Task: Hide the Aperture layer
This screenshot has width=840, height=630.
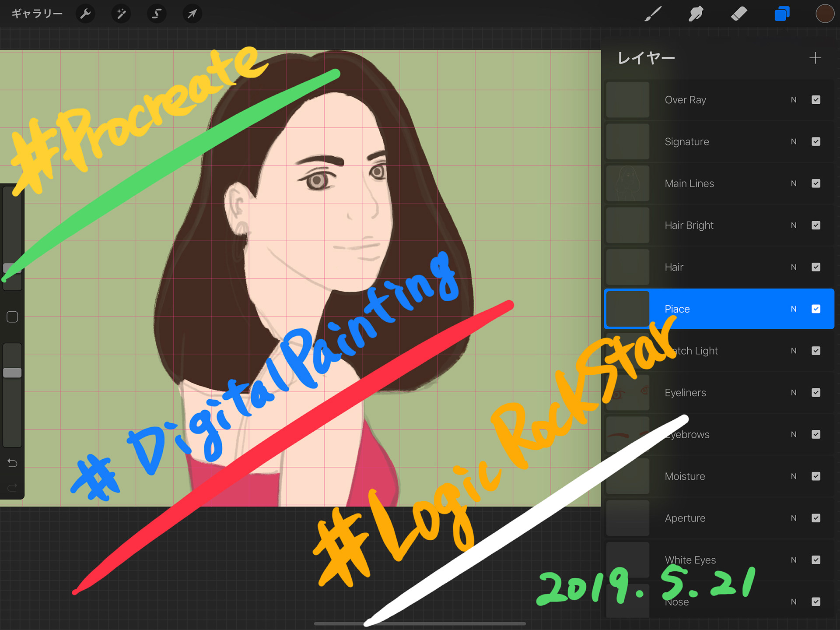Action: click(x=816, y=518)
